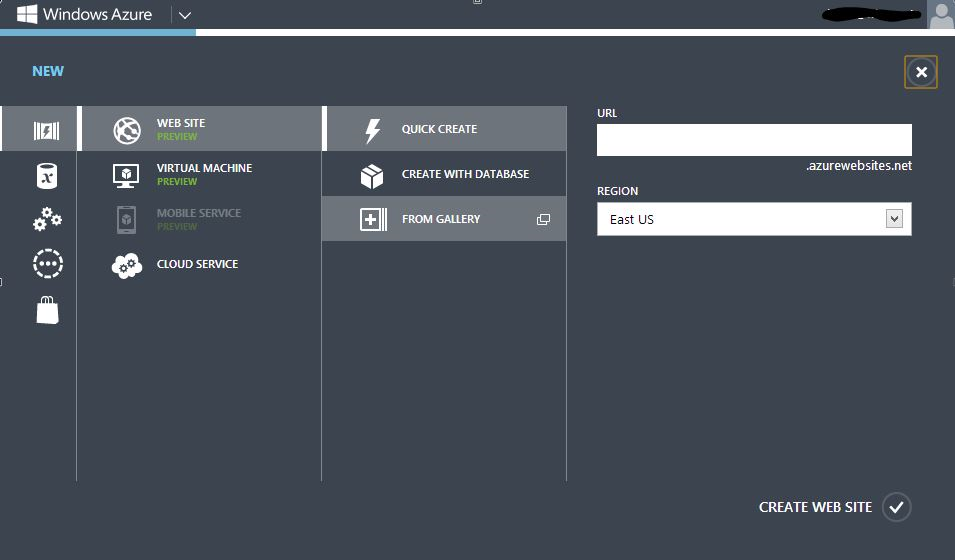955x560 pixels.
Task: Select the Compute category icon
Action: click(x=46, y=130)
